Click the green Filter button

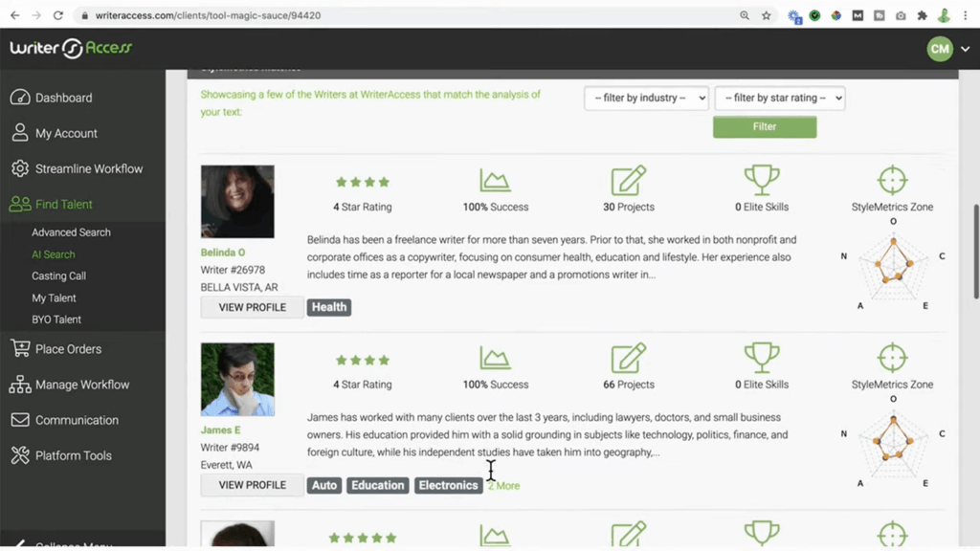pos(765,127)
